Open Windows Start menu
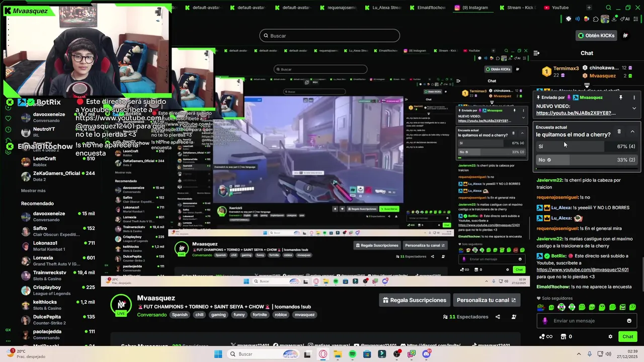644x362 pixels. [x=218, y=354]
